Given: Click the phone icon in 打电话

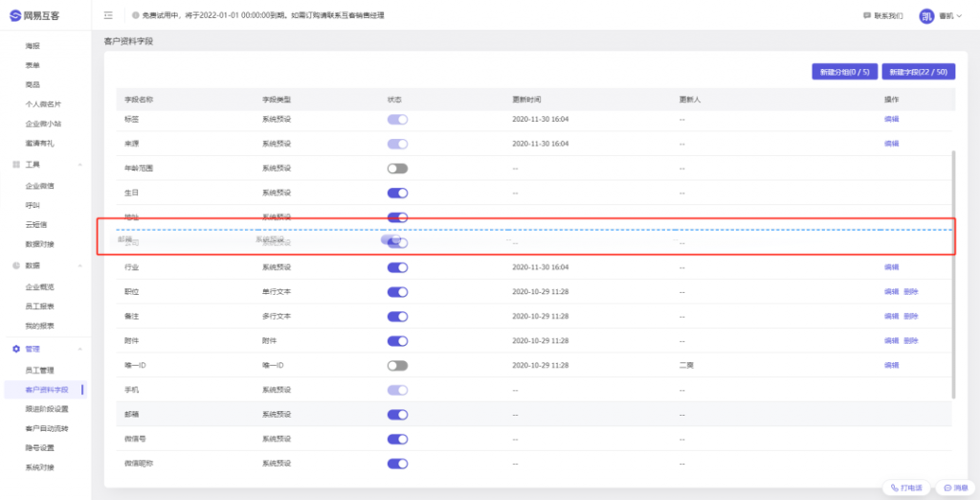Looking at the screenshot, I should [894, 488].
